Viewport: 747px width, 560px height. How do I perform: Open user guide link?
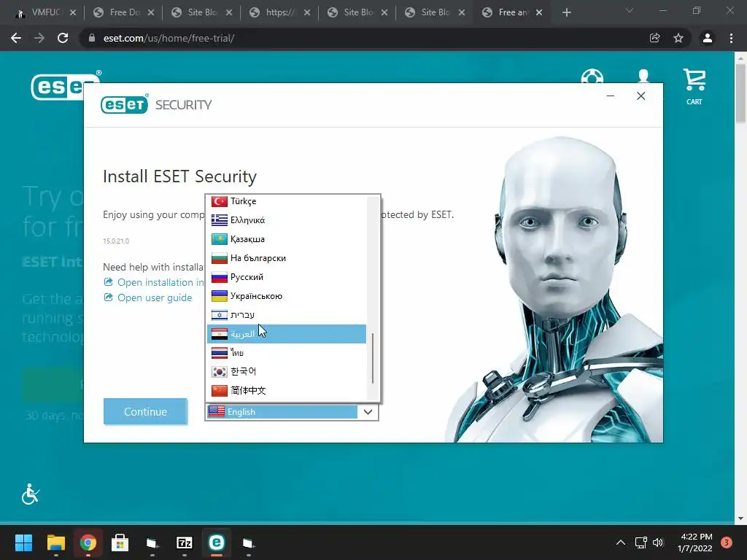[148, 297]
